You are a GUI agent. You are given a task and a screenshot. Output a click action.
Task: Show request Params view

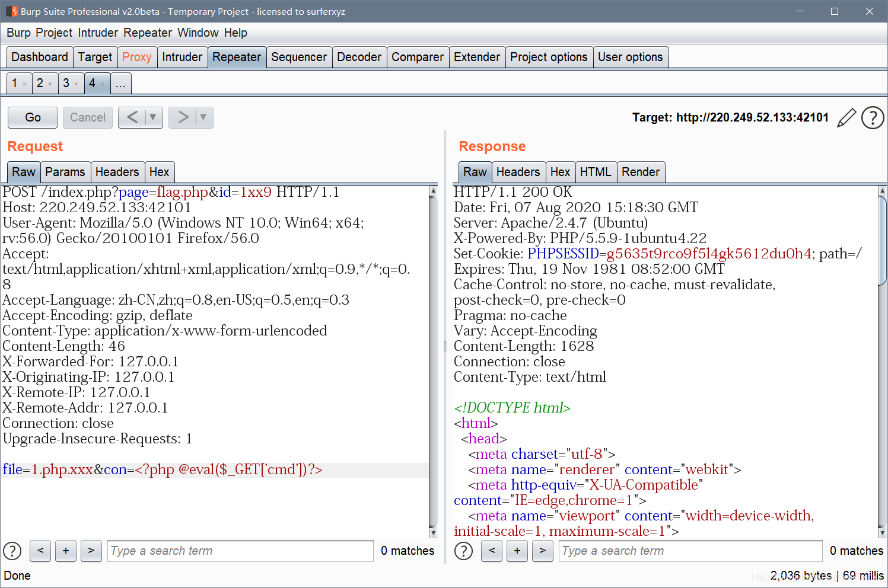click(65, 172)
